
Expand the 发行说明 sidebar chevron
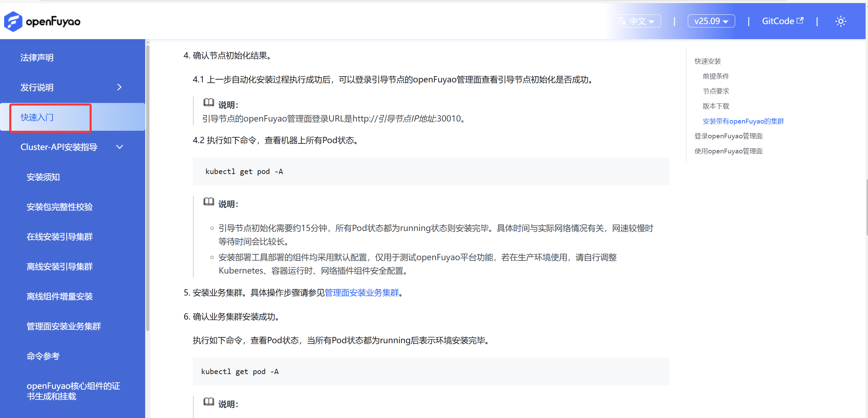click(x=119, y=87)
